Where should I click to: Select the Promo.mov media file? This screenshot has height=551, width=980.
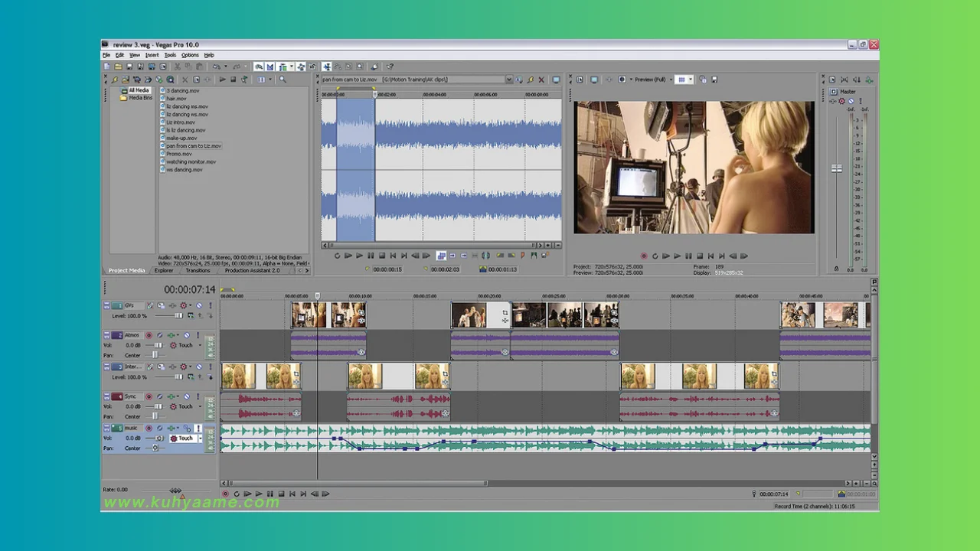[x=178, y=154]
